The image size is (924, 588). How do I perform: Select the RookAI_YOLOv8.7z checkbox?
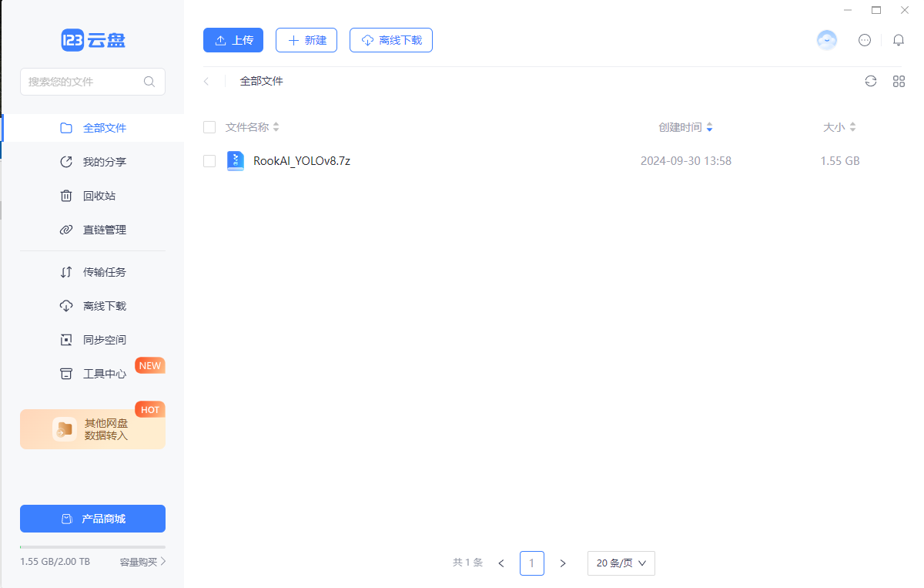209,161
